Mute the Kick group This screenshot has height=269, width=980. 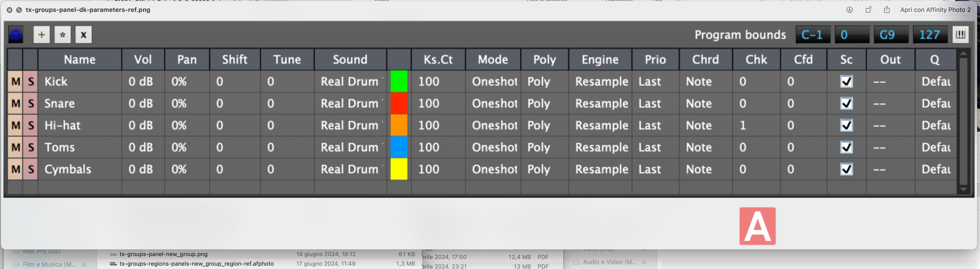tap(15, 81)
